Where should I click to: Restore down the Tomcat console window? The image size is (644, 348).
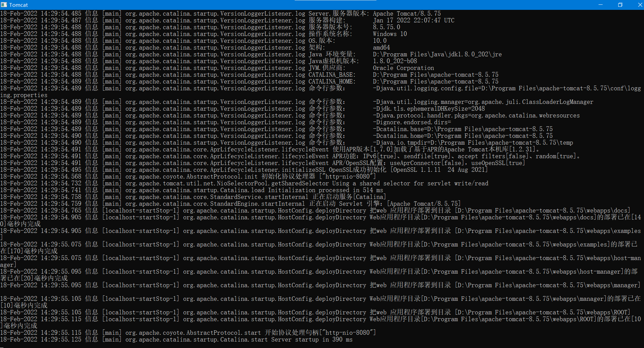(x=620, y=5)
